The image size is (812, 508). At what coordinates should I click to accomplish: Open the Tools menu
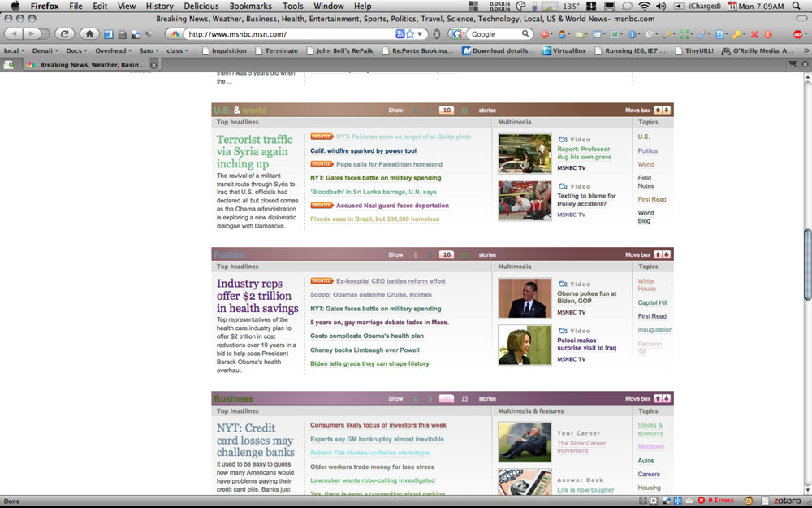coord(293,6)
